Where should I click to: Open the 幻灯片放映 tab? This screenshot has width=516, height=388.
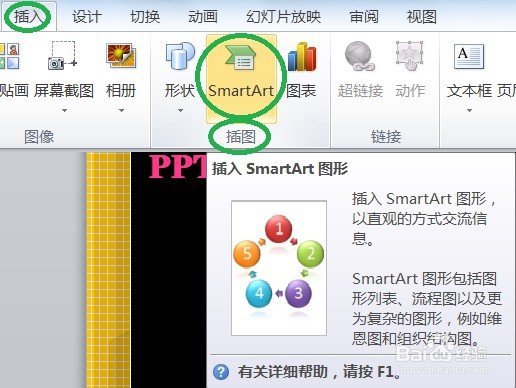click(x=284, y=17)
